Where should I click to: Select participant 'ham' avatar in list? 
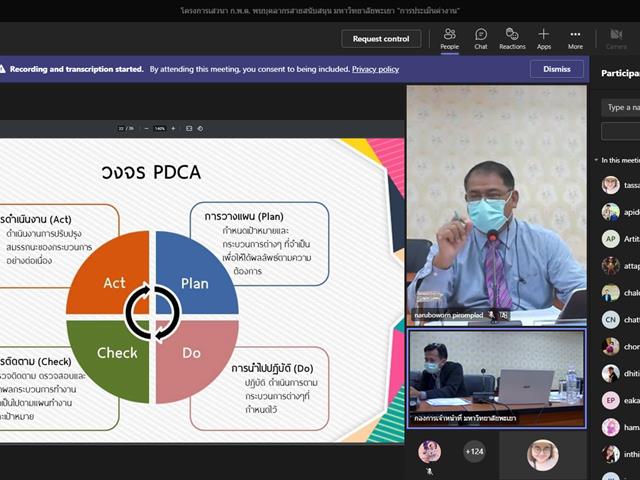pos(610,427)
